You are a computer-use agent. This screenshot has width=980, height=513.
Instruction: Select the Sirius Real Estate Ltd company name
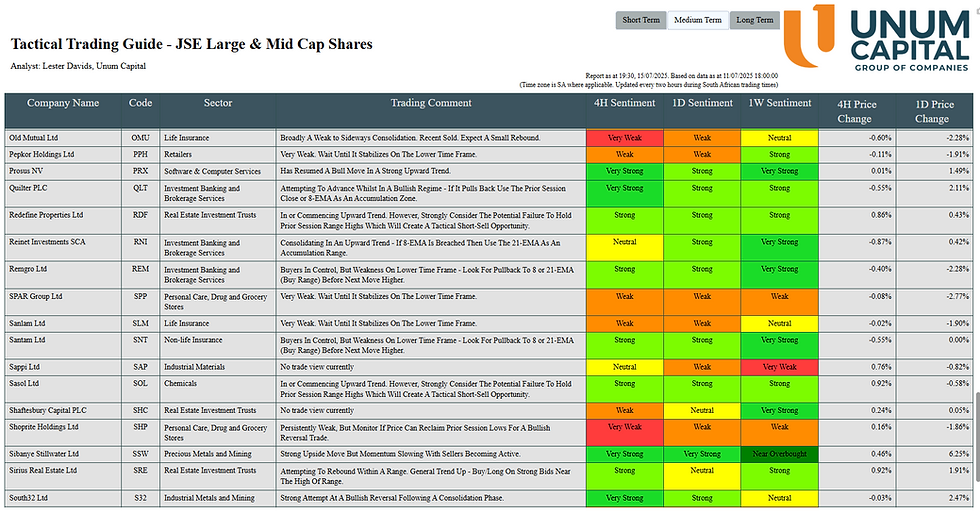tap(42, 470)
